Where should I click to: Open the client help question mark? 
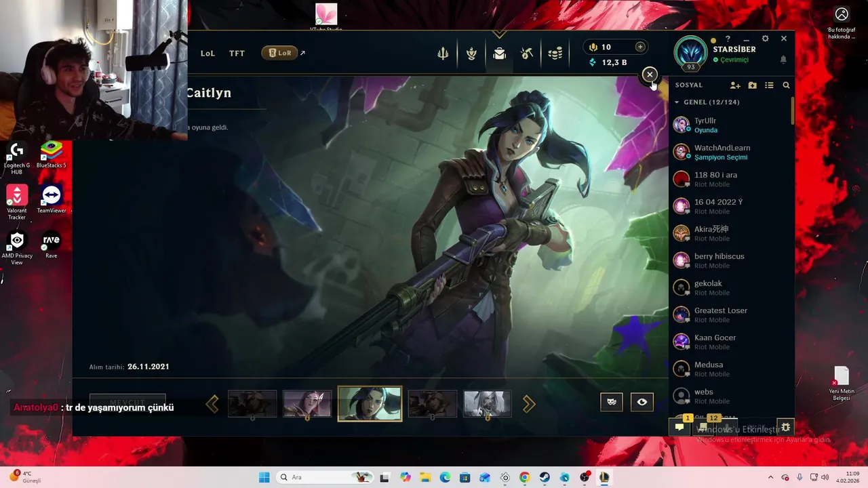(728, 39)
